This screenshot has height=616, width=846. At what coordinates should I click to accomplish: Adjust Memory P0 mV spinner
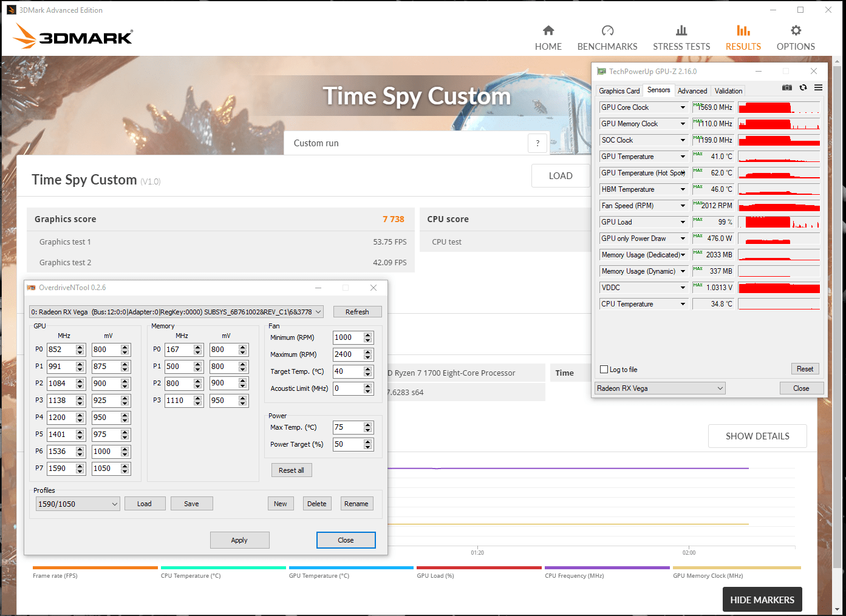pos(243,350)
